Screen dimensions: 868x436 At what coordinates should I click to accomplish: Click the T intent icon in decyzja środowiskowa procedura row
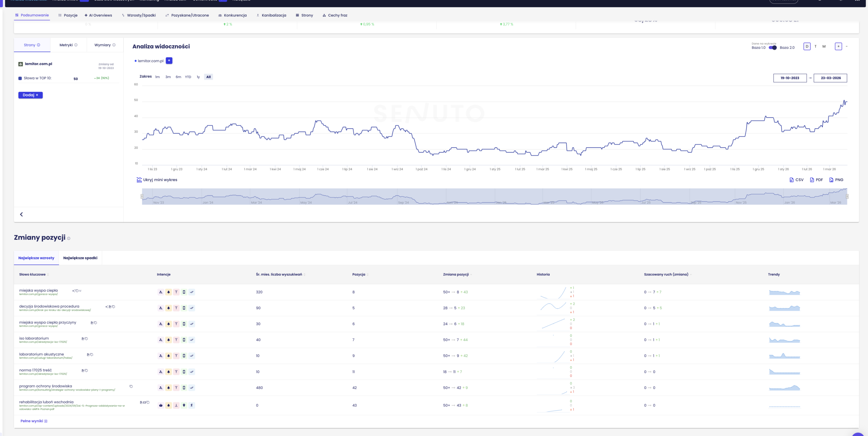(x=176, y=308)
